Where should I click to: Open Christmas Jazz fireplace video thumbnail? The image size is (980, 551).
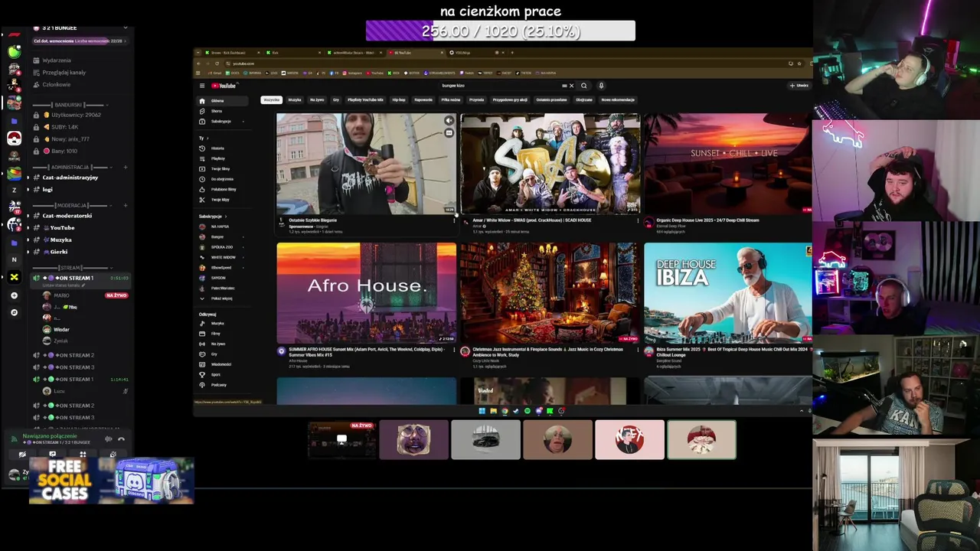[550, 293]
